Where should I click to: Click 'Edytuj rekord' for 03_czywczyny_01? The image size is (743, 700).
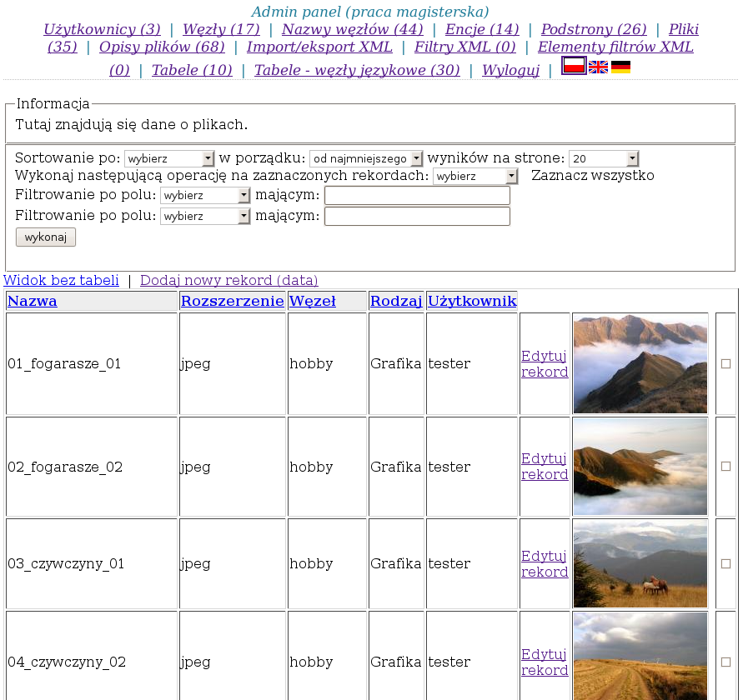[x=545, y=563]
